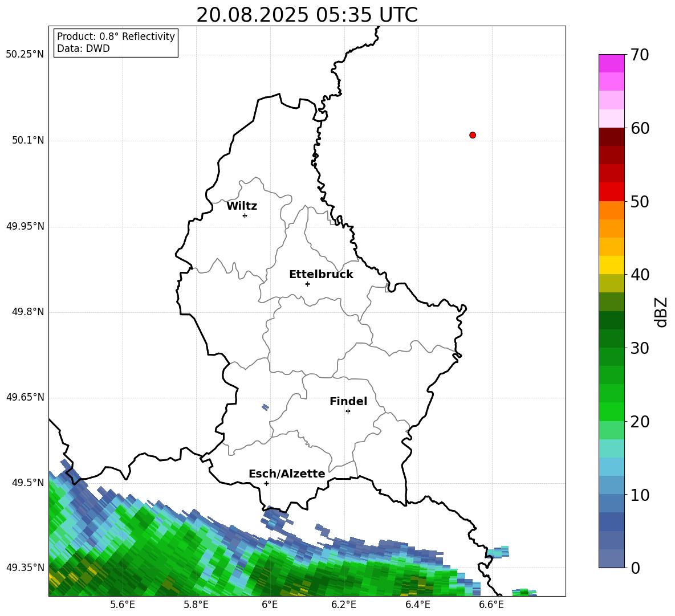Click the 'Data: DWD' label
The image size is (675, 616).
click(x=83, y=48)
